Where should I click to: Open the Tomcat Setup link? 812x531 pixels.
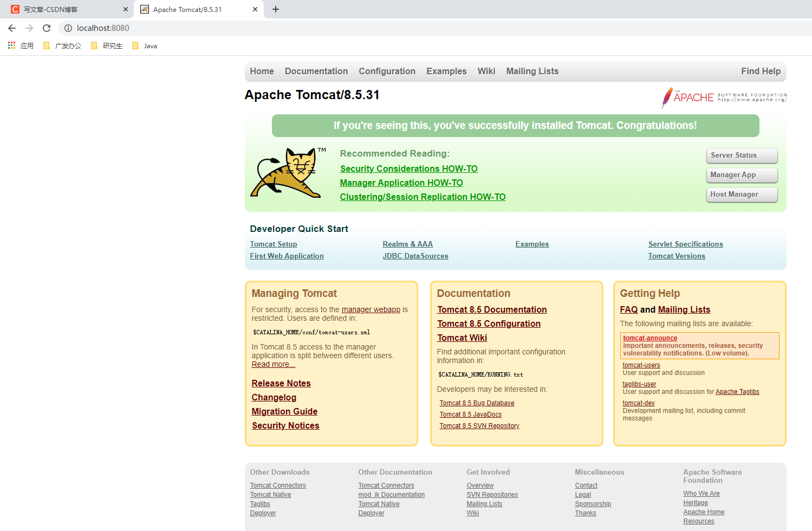[274, 244]
